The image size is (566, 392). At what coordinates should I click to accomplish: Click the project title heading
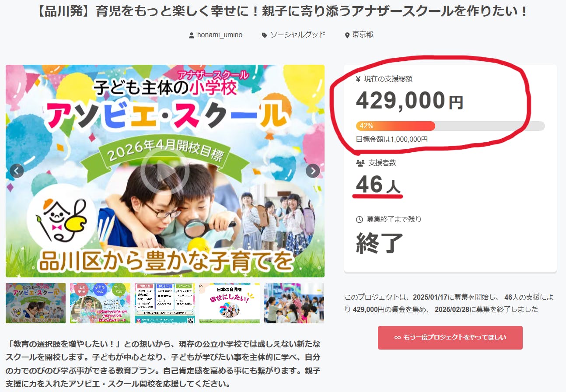tap(283, 12)
